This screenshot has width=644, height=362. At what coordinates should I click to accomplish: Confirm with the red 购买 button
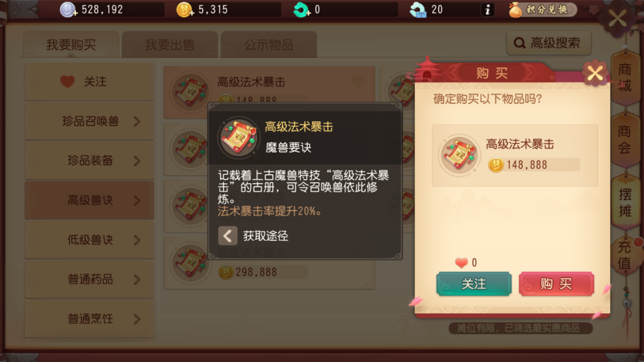[x=556, y=284]
